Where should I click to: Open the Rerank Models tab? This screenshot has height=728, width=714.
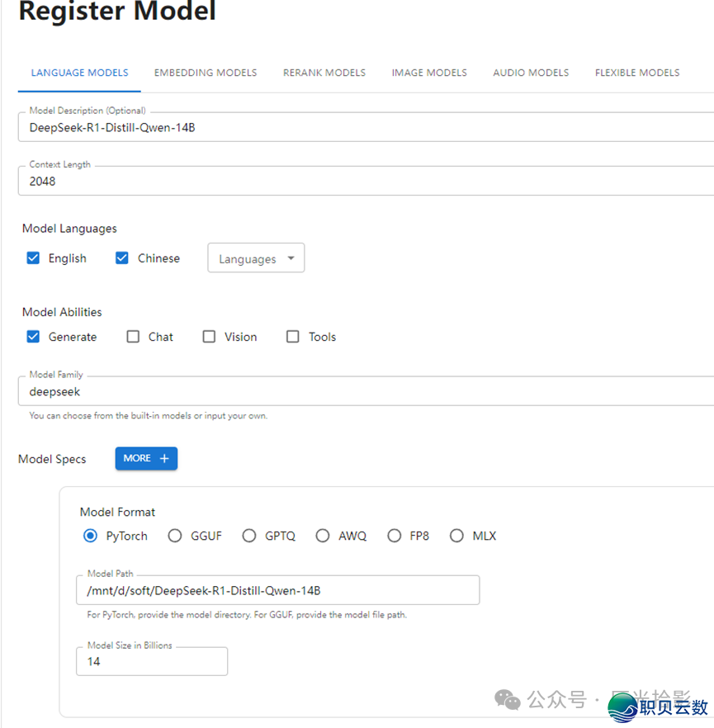pyautogui.click(x=324, y=73)
